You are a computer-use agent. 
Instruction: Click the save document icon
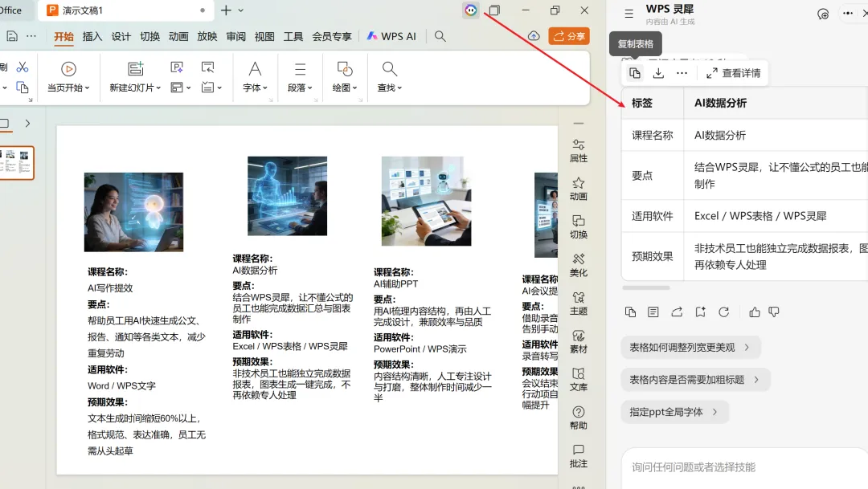pos(12,36)
